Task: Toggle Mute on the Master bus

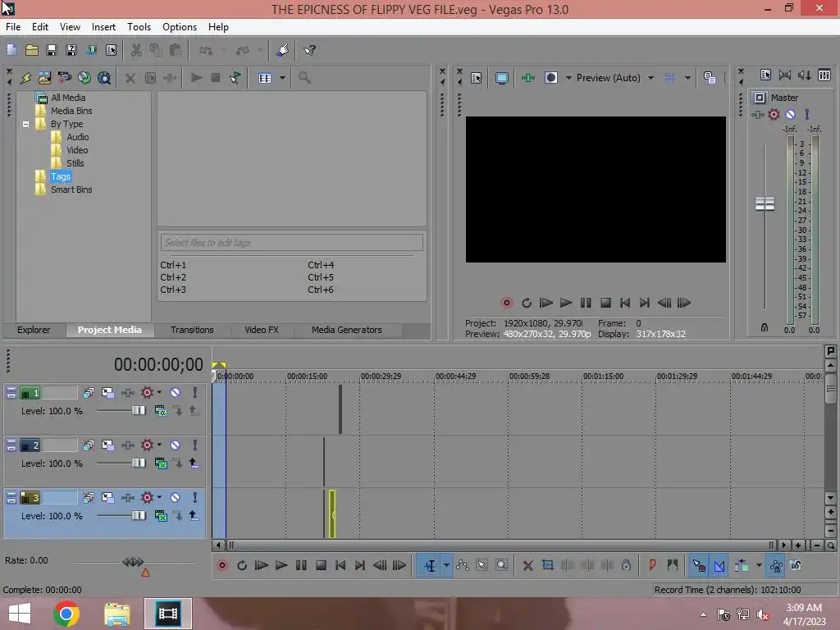Action: [790, 114]
